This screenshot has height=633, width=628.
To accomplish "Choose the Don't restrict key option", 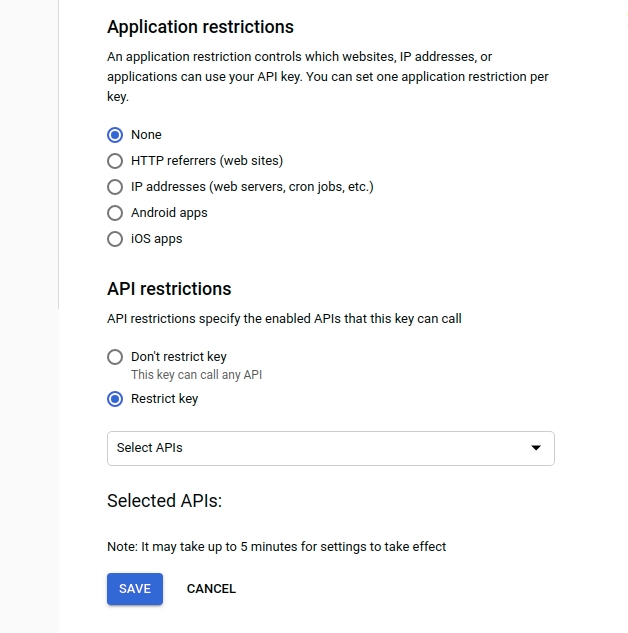I will pyautogui.click(x=115, y=357).
